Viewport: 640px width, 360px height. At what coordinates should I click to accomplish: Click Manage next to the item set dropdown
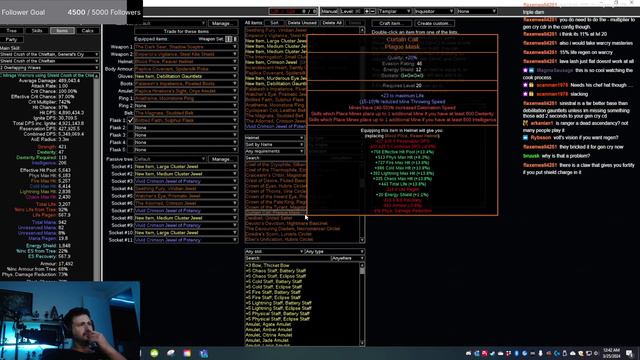point(223,23)
